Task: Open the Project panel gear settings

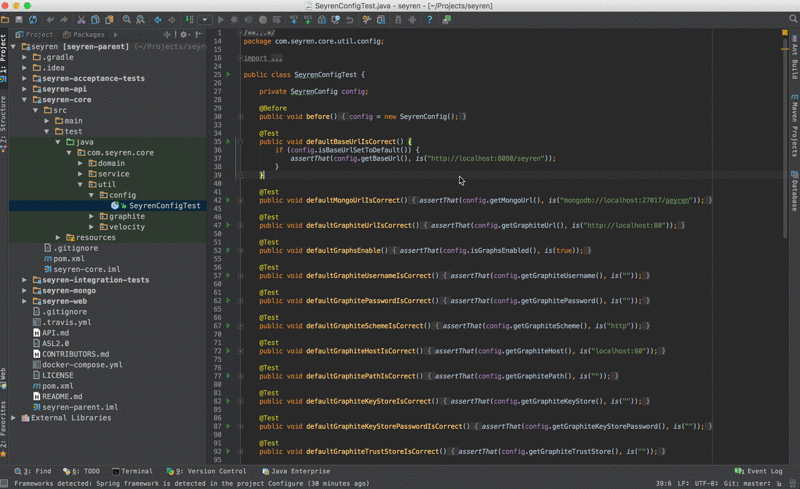Action: (x=184, y=35)
